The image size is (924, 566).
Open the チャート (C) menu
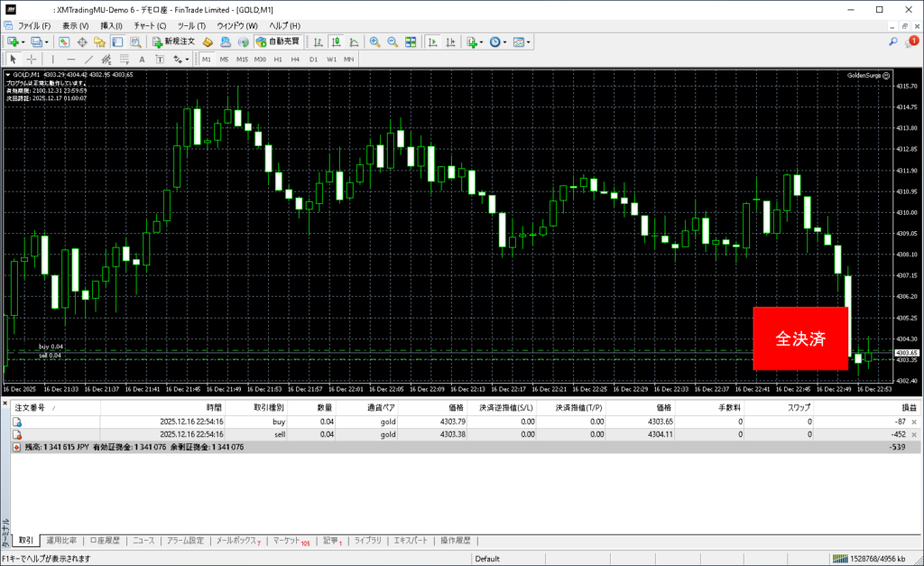pyautogui.click(x=150, y=26)
